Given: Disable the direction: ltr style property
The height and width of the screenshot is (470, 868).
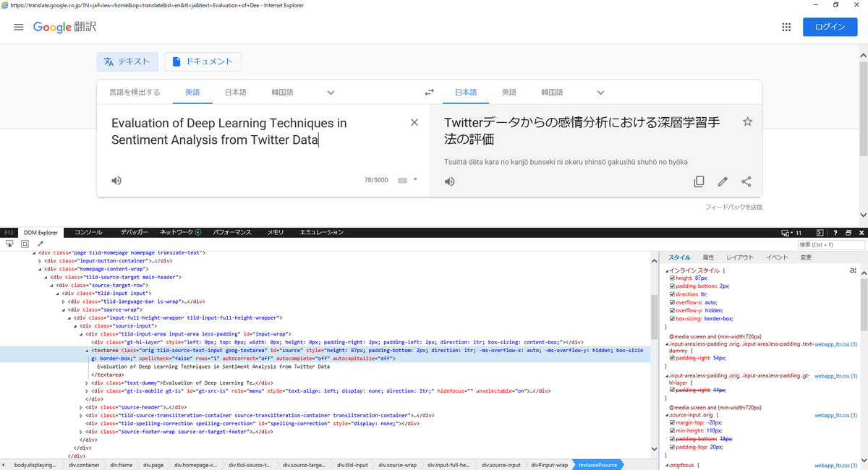Looking at the screenshot, I should (x=672, y=294).
